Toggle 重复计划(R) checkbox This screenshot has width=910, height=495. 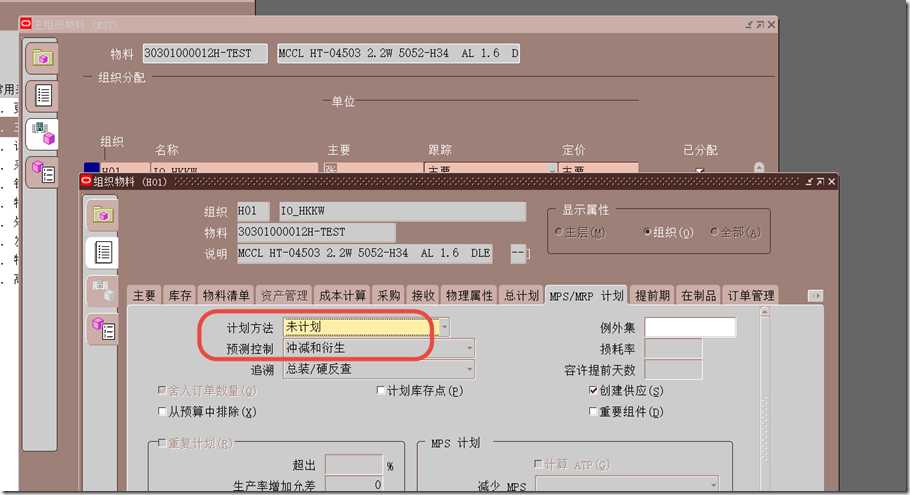coord(162,443)
